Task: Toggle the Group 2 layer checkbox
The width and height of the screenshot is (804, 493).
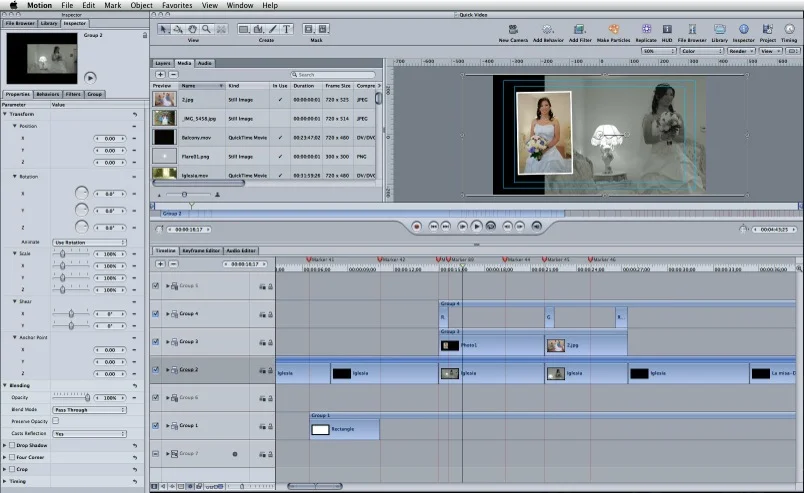Action: (155, 369)
